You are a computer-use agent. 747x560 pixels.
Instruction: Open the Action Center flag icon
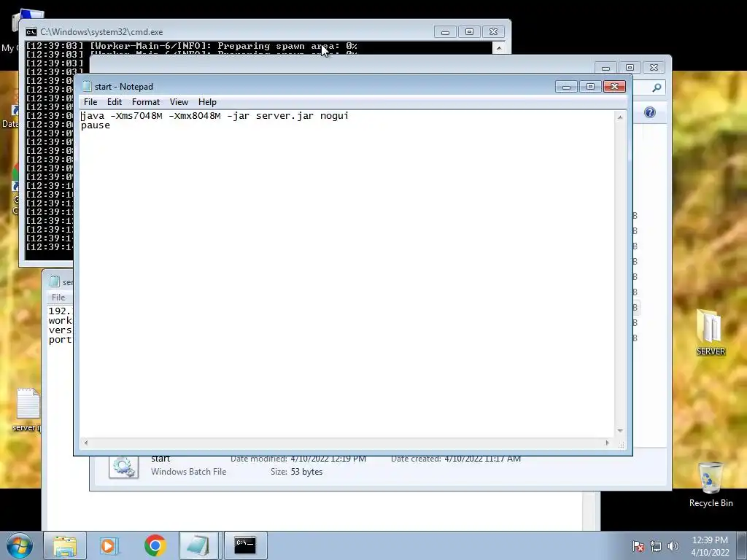(x=638, y=546)
